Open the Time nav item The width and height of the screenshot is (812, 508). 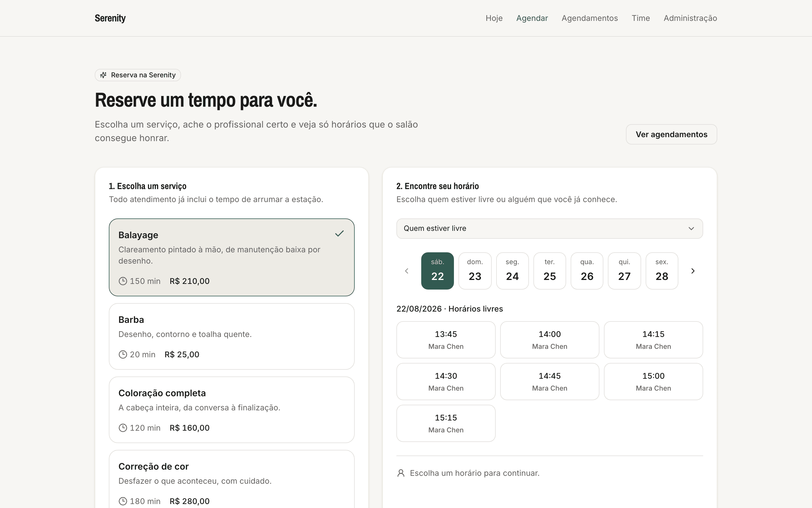[x=641, y=18]
